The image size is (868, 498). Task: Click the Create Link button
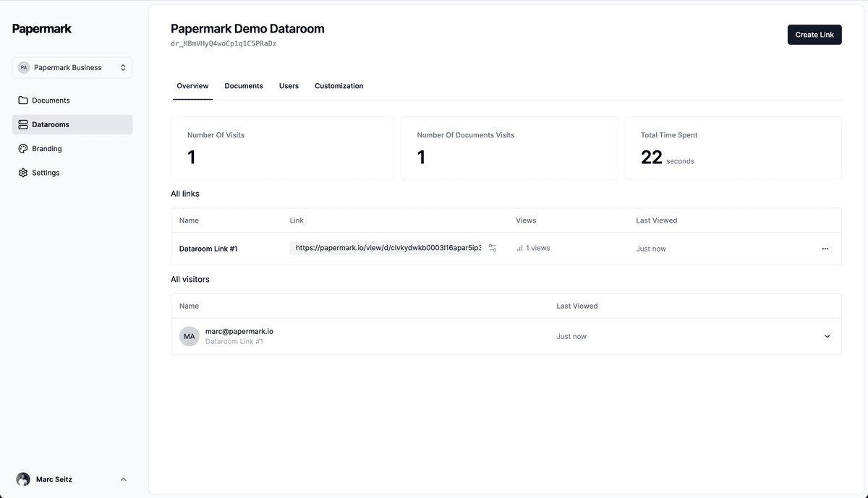(814, 35)
